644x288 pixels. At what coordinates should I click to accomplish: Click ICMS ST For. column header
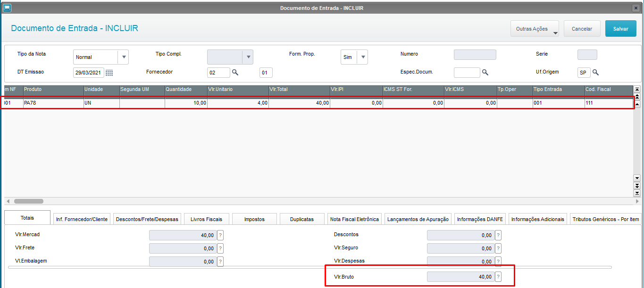pyautogui.click(x=413, y=89)
